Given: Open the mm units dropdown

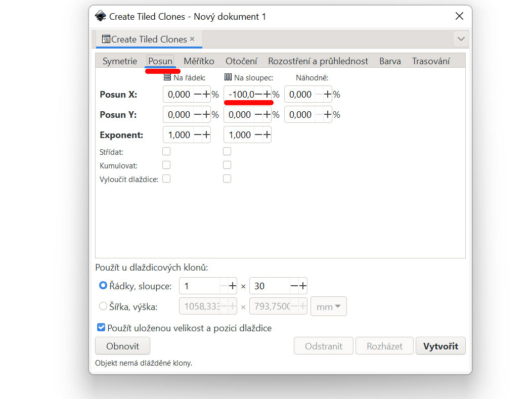Looking at the screenshot, I should (328, 306).
